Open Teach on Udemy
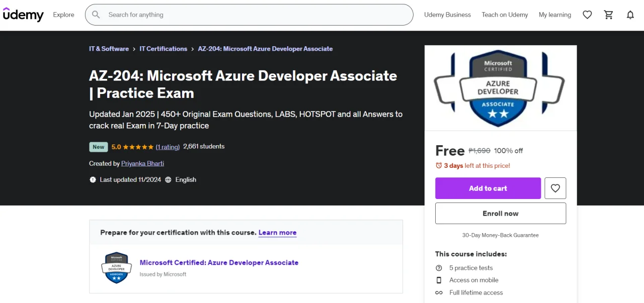Screen dimensions: 644x303 coord(505,15)
